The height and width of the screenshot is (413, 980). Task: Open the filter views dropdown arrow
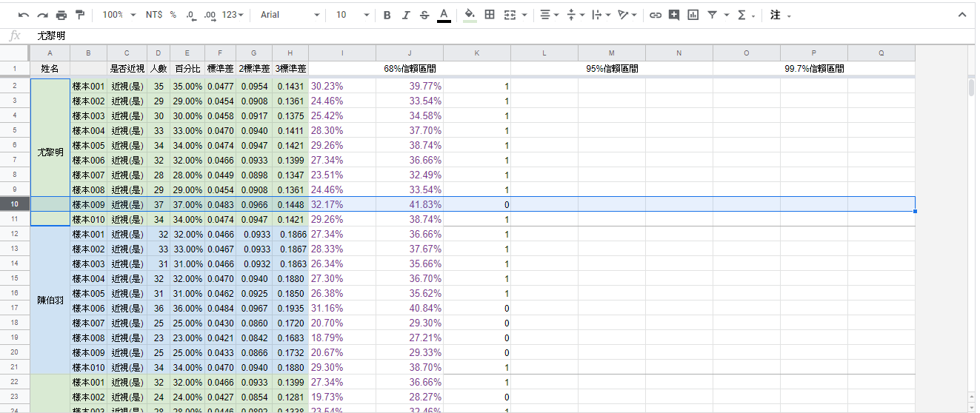(x=726, y=15)
